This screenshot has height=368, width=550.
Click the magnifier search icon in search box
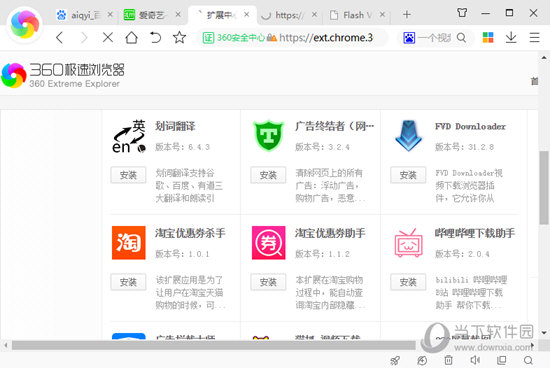[462, 38]
